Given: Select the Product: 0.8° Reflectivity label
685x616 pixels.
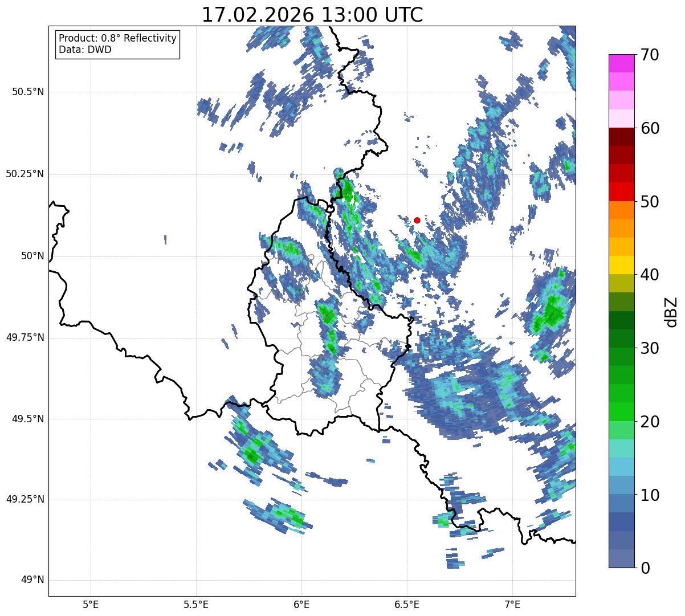Looking at the screenshot, I should (118, 38).
